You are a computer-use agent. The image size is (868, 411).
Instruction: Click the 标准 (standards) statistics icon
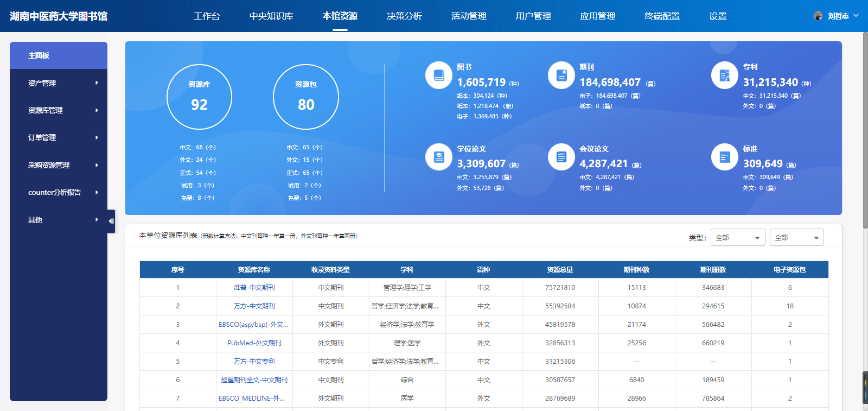(725, 157)
